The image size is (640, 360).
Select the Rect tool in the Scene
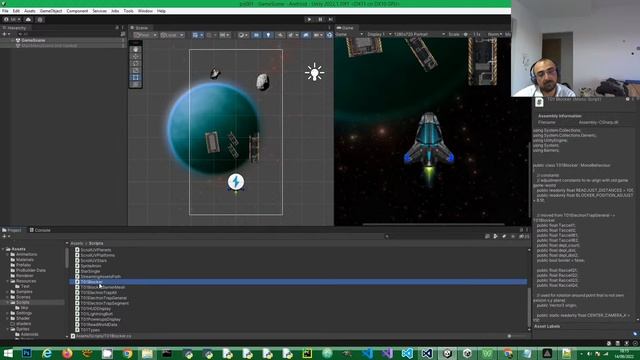(136, 77)
